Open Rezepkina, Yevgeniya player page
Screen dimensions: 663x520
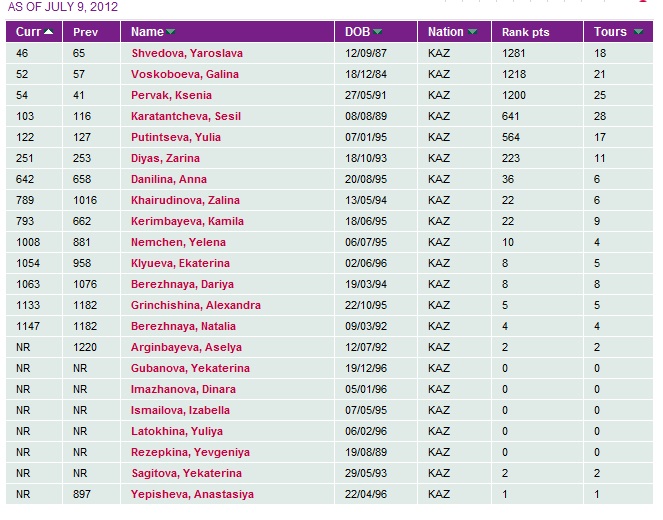pos(190,452)
